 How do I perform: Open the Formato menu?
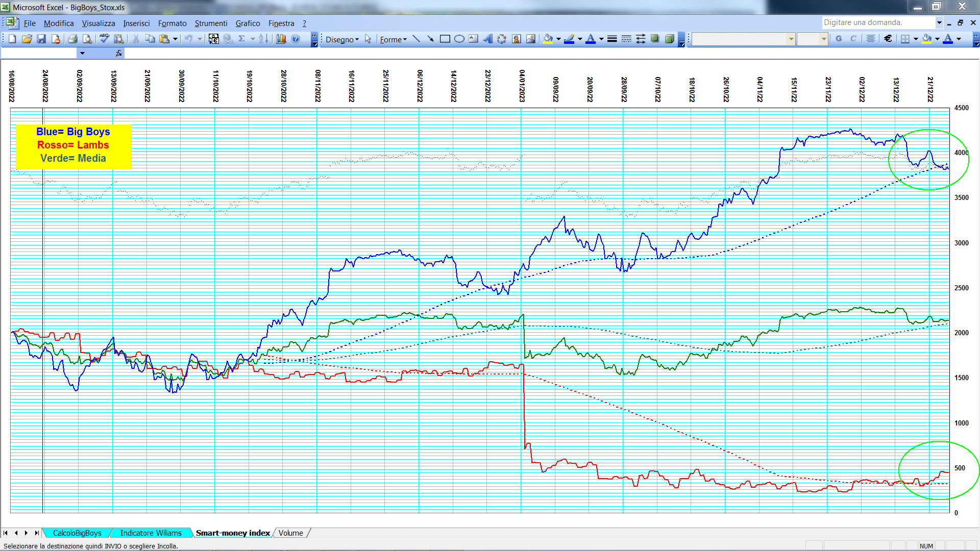[x=173, y=23]
